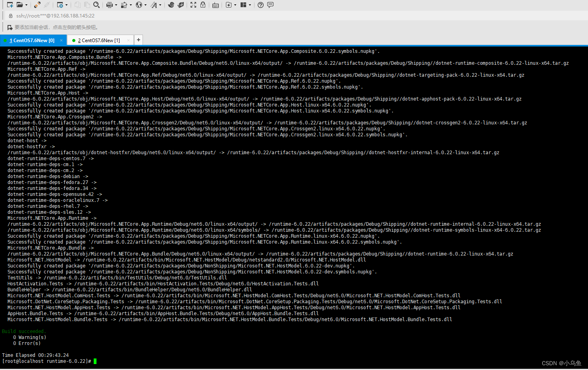
Task: Toggle the Full Screen icon
Action: [x=193, y=5]
